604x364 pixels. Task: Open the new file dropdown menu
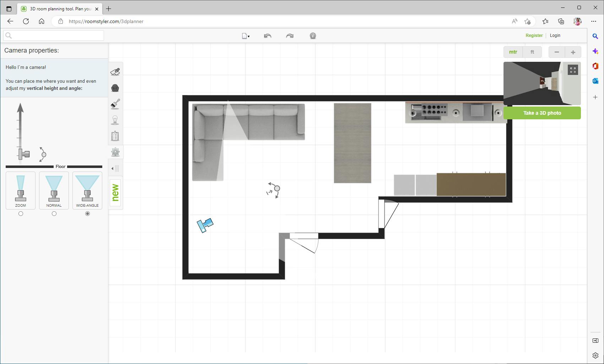point(245,36)
